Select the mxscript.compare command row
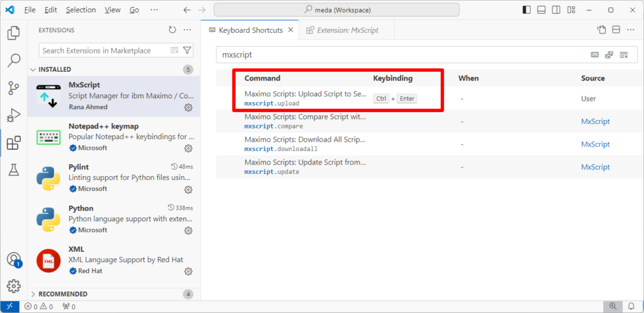 pyautogui.click(x=430, y=122)
